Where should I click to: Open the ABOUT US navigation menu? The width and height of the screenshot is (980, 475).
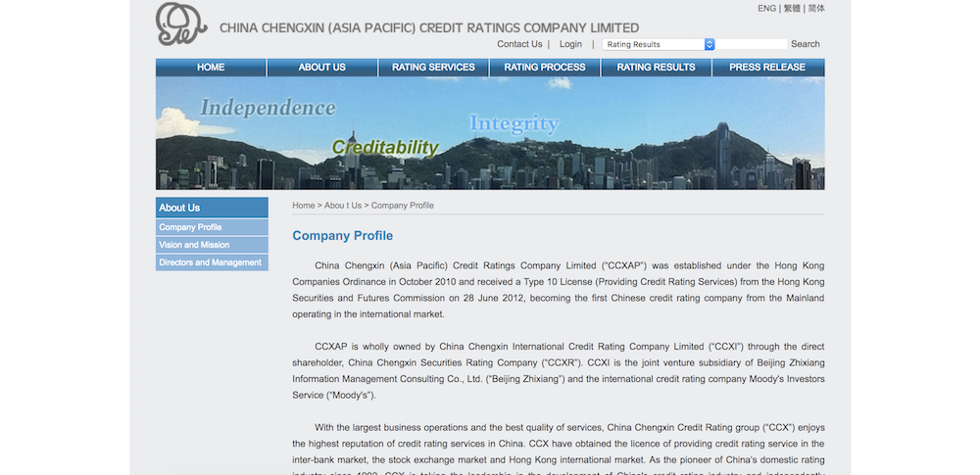pyautogui.click(x=321, y=68)
